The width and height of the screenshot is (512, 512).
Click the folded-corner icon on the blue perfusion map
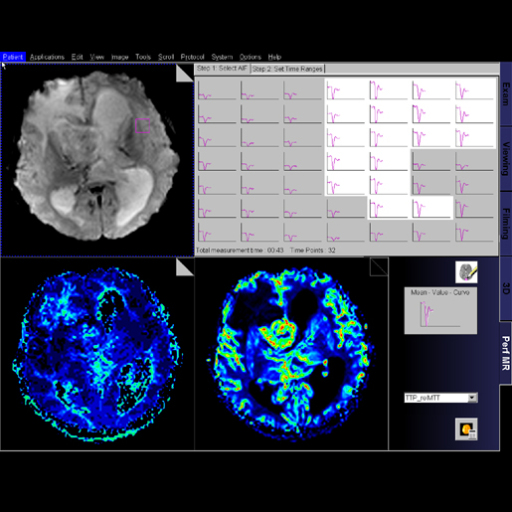185,267
